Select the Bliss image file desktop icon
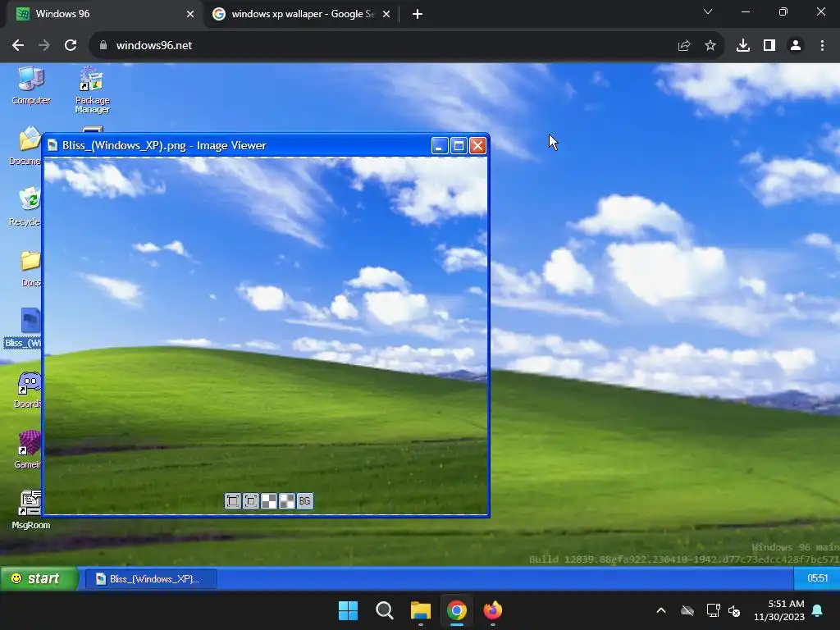840x630 pixels. tap(24, 328)
